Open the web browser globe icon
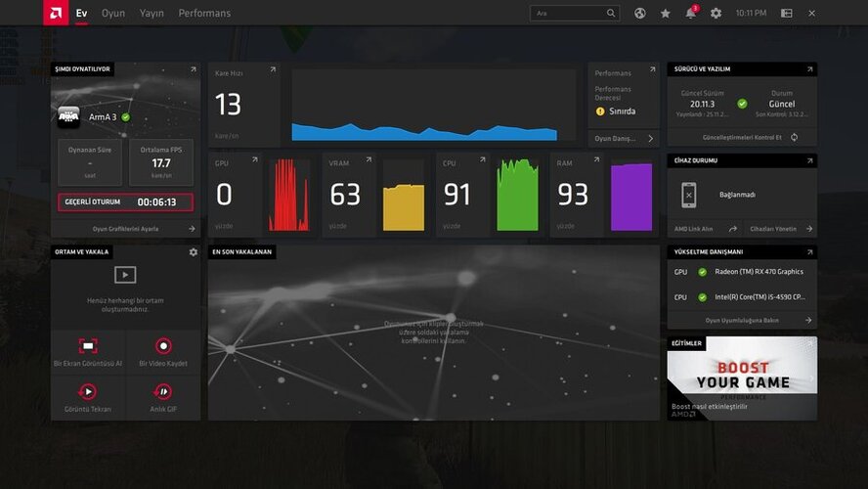The image size is (868, 489). click(640, 13)
